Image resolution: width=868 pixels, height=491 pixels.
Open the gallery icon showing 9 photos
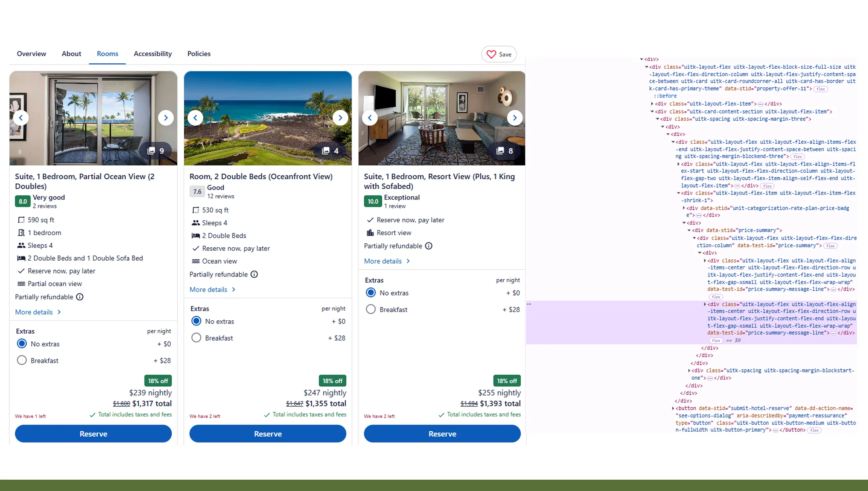[x=155, y=150]
